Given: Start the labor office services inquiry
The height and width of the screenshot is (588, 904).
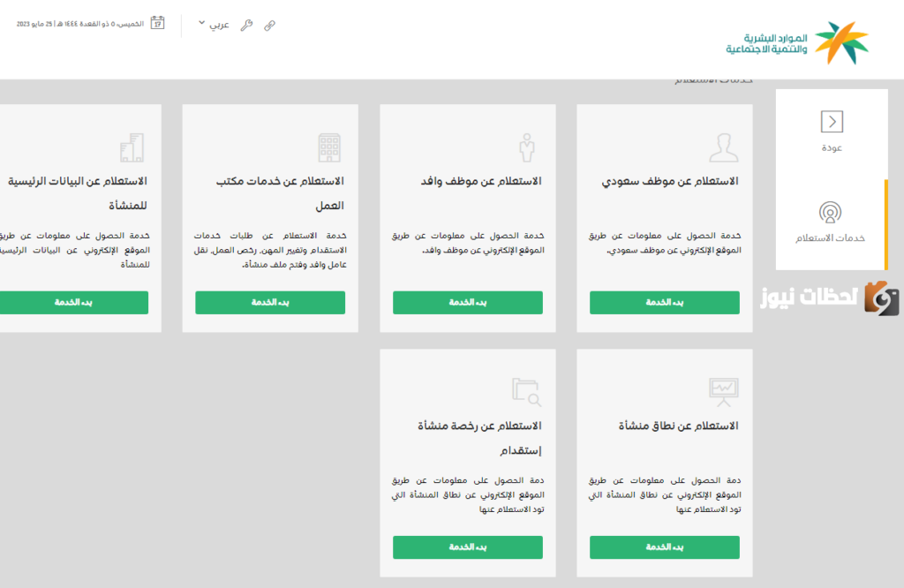Looking at the screenshot, I should [x=270, y=303].
